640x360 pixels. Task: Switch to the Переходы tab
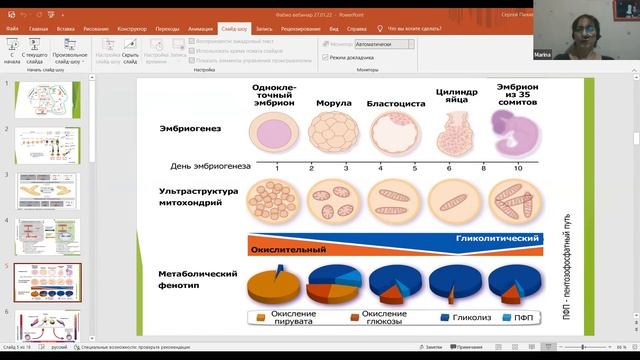point(167,29)
